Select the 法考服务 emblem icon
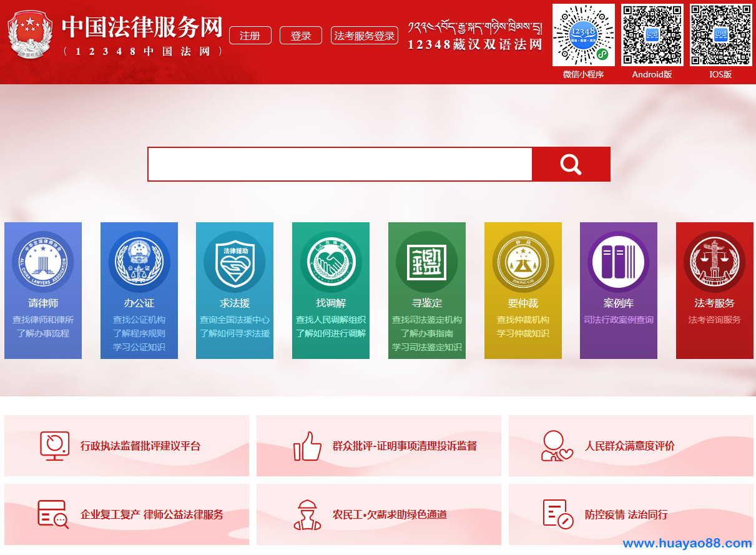This screenshot has width=756, height=555. (x=715, y=262)
